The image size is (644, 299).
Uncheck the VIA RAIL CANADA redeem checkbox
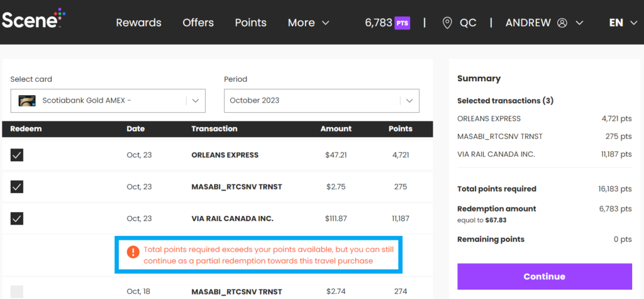[17, 218]
